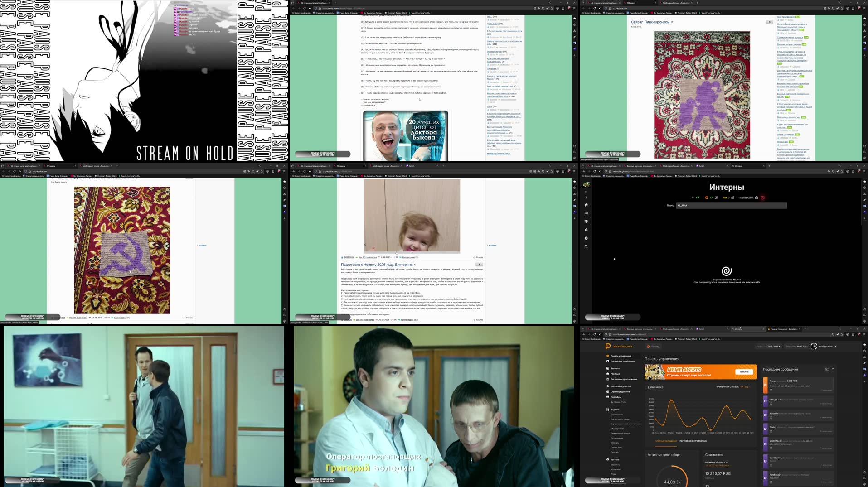Click the 44,08 % goal progress ring
868x487 pixels.
point(672,476)
